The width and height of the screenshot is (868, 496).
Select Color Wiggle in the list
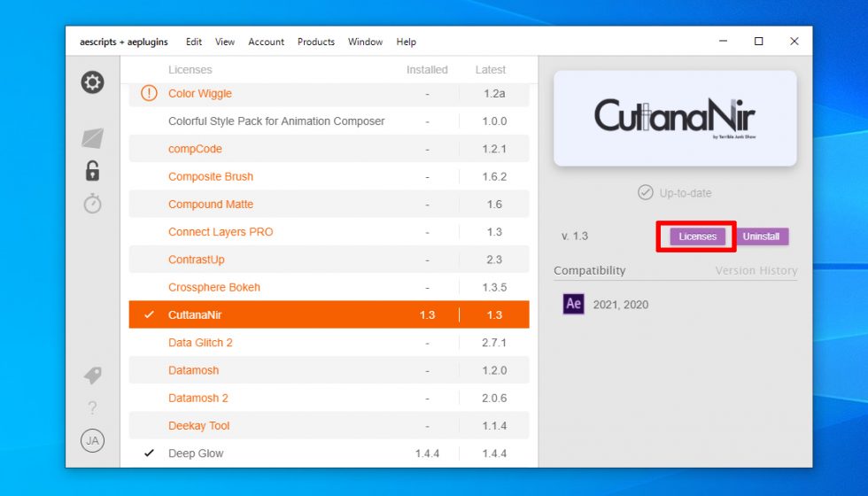tap(329, 94)
